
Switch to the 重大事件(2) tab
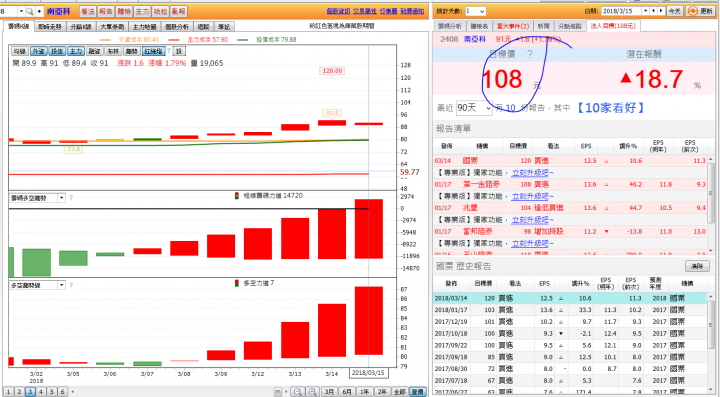click(513, 26)
